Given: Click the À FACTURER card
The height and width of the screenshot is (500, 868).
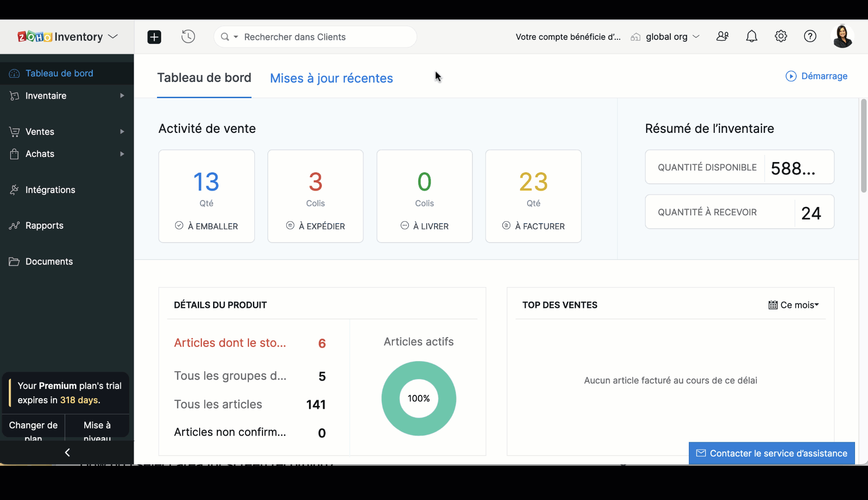Looking at the screenshot, I should 534,196.
